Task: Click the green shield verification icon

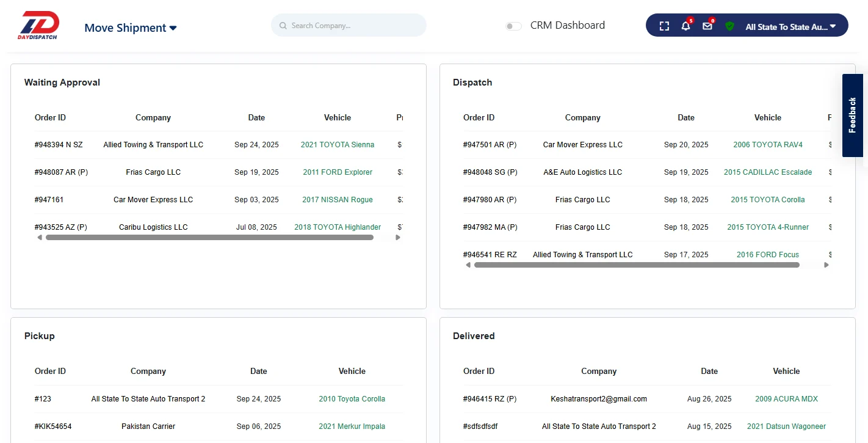Action: [729, 26]
